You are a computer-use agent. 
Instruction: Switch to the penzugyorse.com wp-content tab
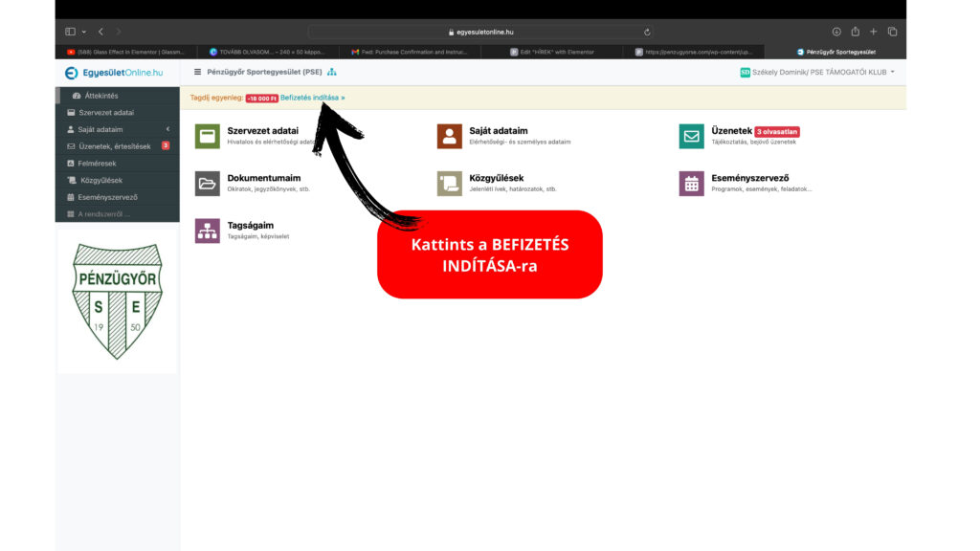(x=694, y=52)
